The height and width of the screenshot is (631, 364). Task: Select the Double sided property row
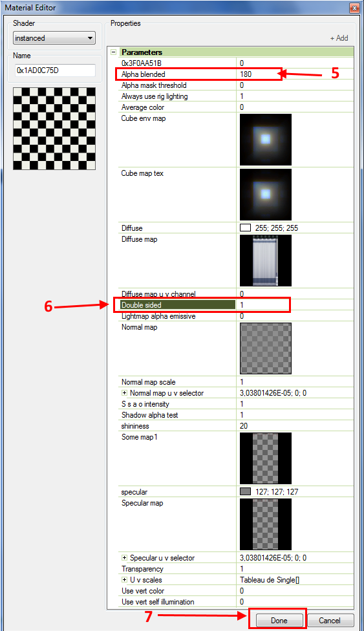coord(236,305)
